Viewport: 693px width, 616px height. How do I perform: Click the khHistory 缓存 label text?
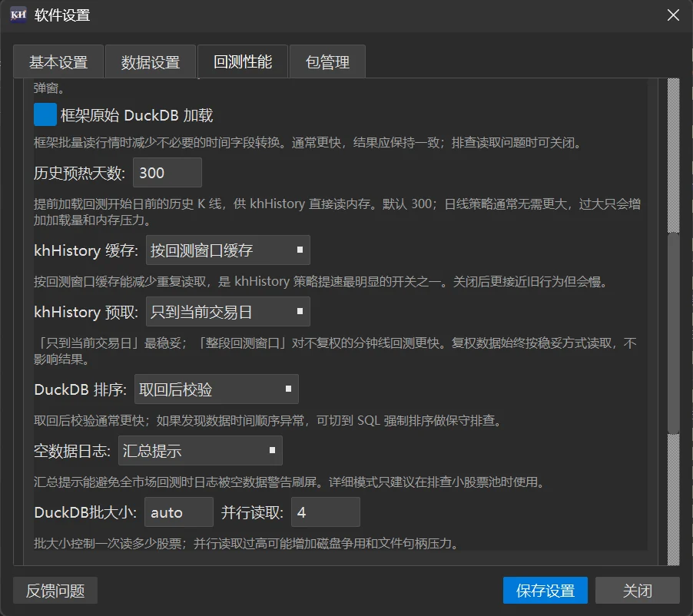86,250
